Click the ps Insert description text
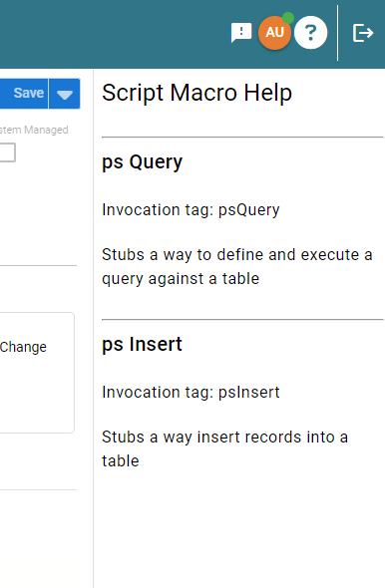 pos(224,448)
